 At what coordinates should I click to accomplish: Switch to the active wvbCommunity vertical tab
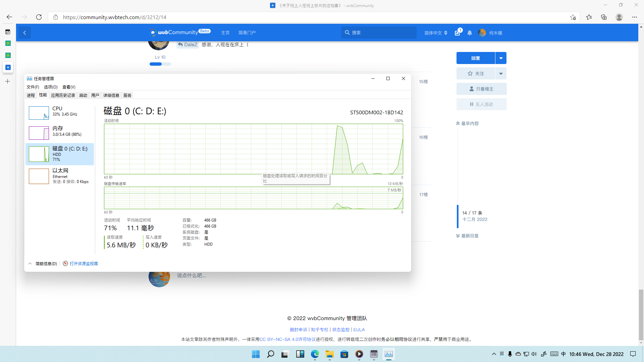point(8,67)
